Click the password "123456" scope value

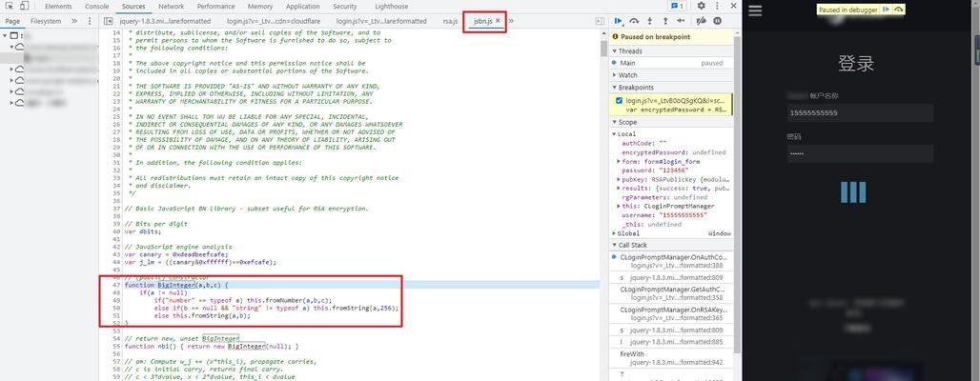(x=673, y=170)
